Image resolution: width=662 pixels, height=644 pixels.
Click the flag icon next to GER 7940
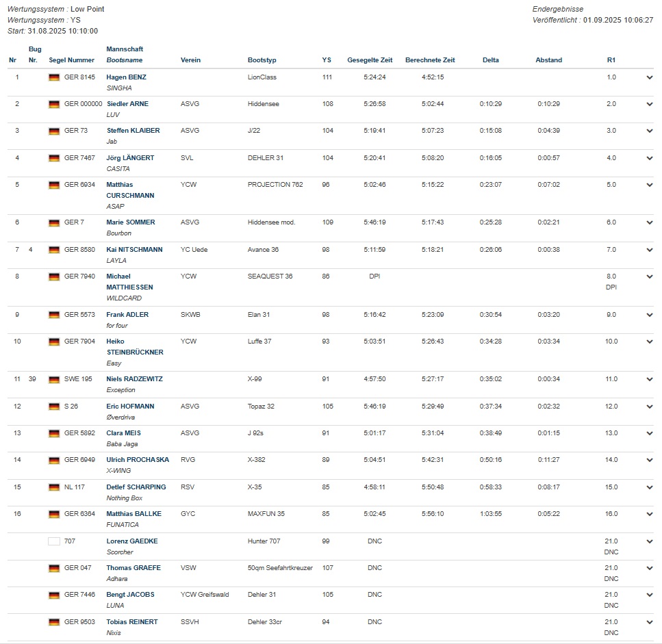pos(54,276)
